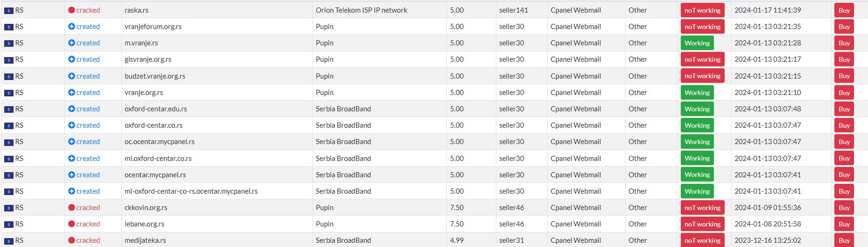Click noT working status for gisvranje.org.rs
The image size is (868, 247).
tap(702, 59)
